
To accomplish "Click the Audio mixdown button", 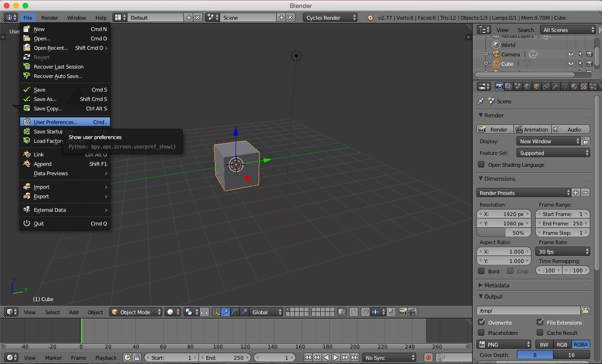I will coord(570,129).
